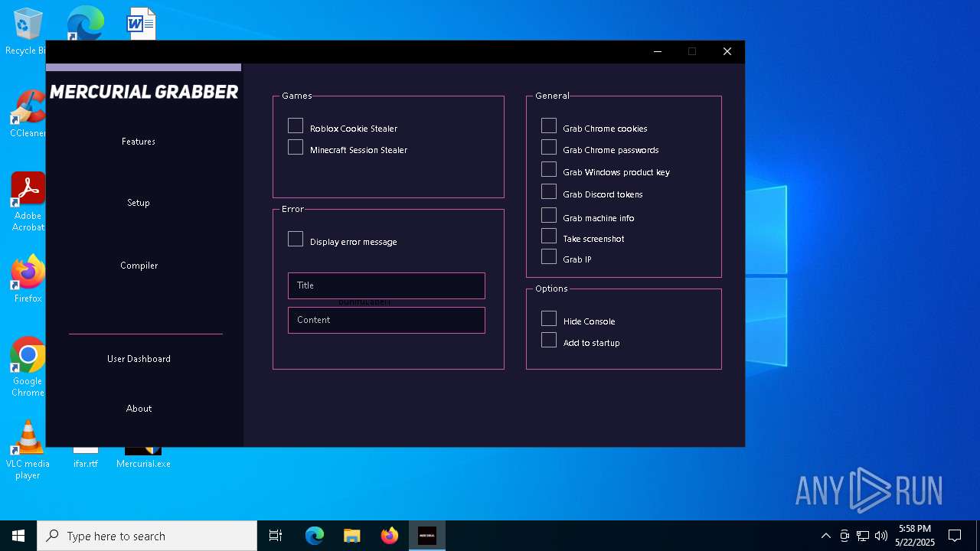The image size is (980, 551).
Task: Launch Adobe Acrobat desktop shortcut
Action: point(28,201)
